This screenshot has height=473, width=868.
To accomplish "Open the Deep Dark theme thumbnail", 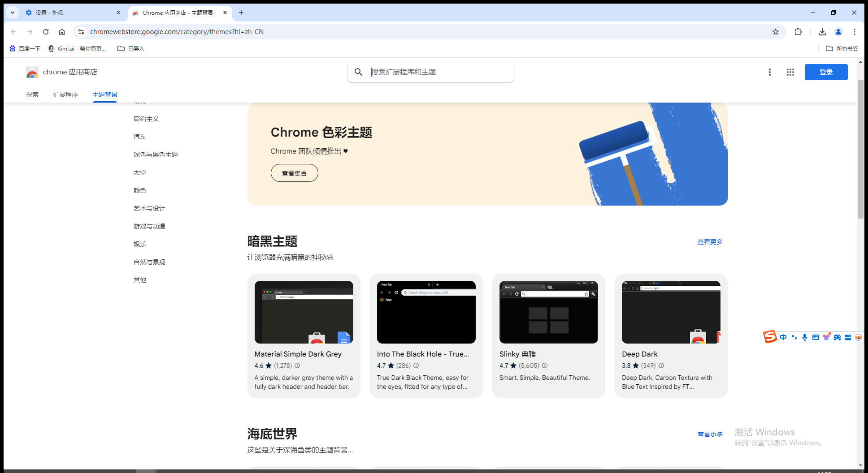I will coord(671,312).
